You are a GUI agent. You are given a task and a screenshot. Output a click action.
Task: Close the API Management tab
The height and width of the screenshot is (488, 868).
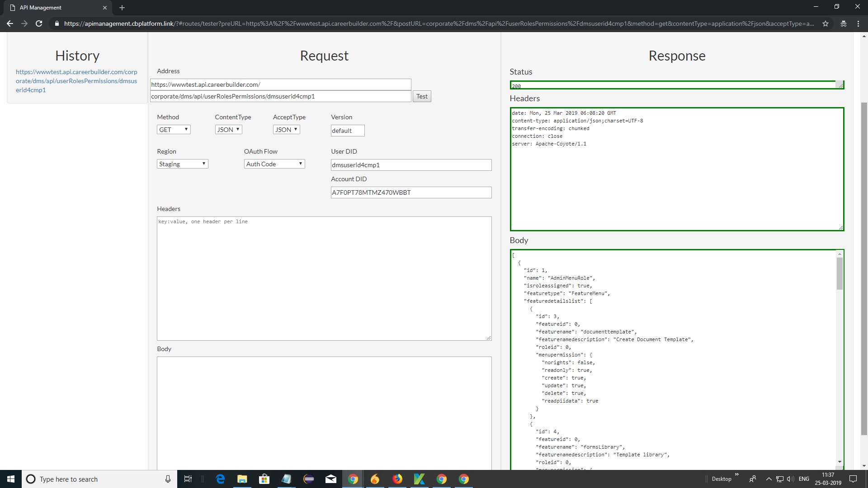104,8
